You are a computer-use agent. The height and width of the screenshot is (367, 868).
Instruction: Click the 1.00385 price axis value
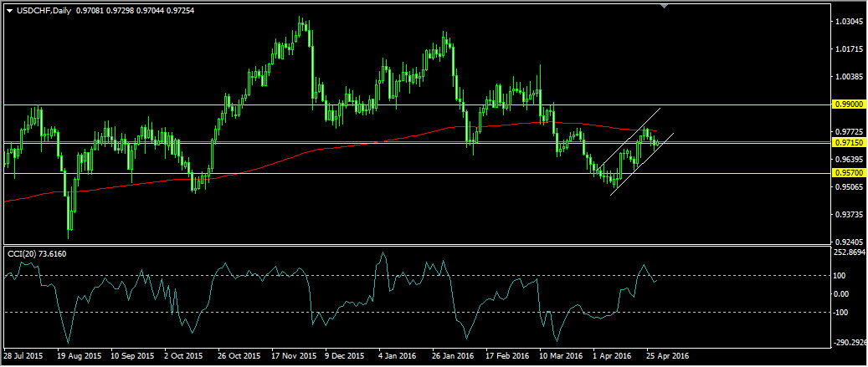[850, 77]
